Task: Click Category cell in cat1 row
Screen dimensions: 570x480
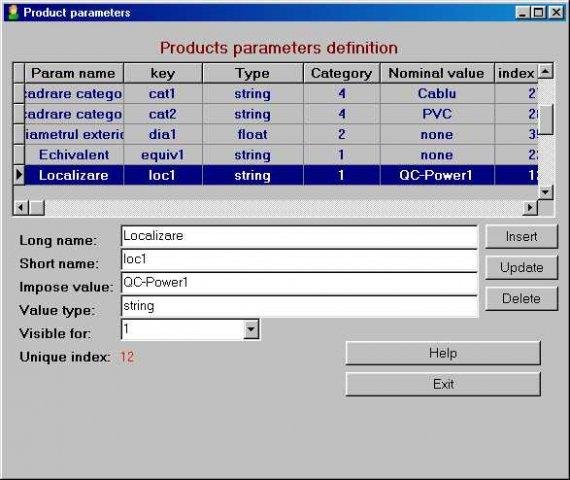Action: click(342, 94)
